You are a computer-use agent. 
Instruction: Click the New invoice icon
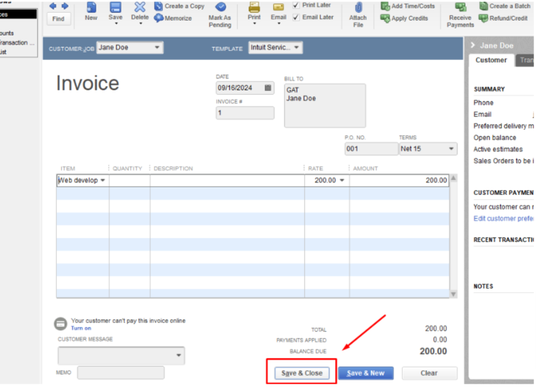(91, 8)
